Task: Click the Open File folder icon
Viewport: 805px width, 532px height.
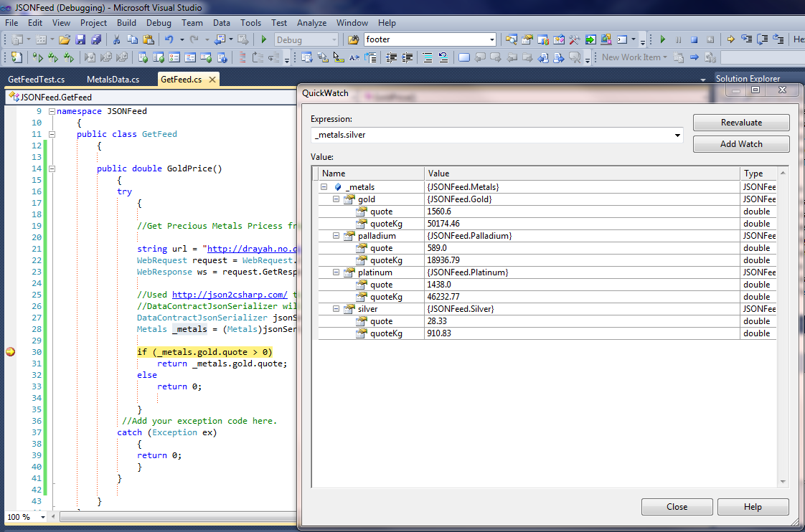Action: [64, 39]
